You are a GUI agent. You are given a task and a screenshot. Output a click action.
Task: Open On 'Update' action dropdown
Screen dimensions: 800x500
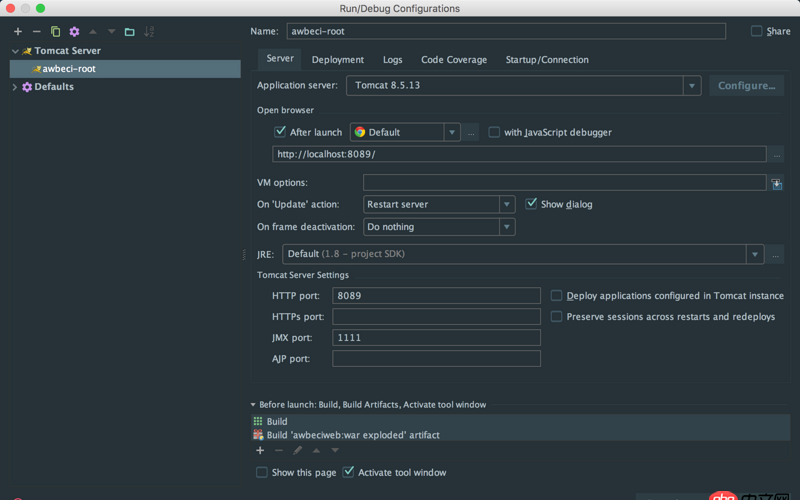point(507,205)
